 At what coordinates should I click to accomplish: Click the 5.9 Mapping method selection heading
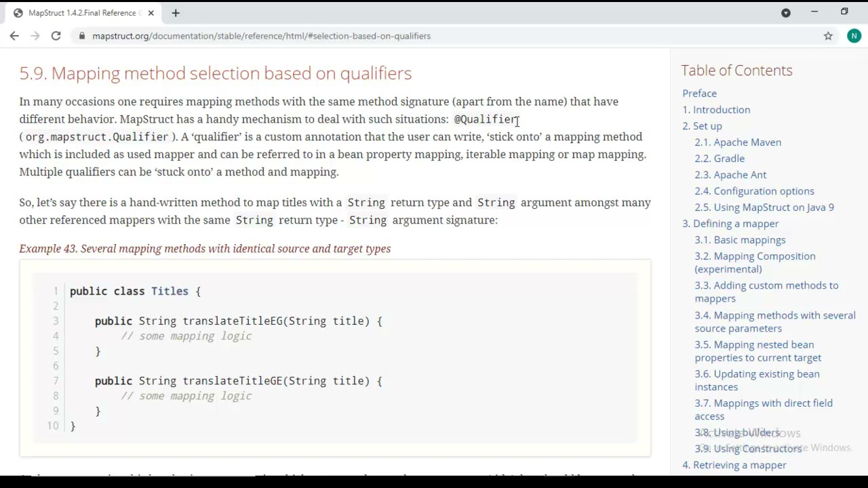point(216,73)
